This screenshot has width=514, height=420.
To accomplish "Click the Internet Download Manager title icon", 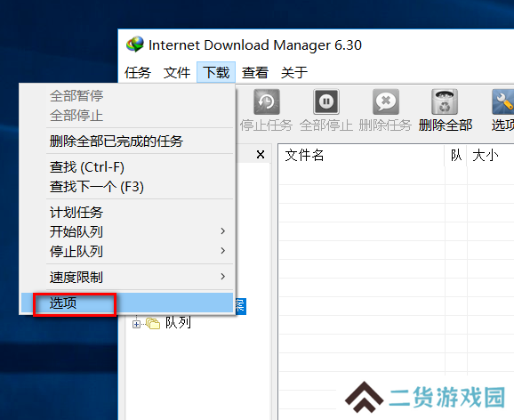I will 135,44.
